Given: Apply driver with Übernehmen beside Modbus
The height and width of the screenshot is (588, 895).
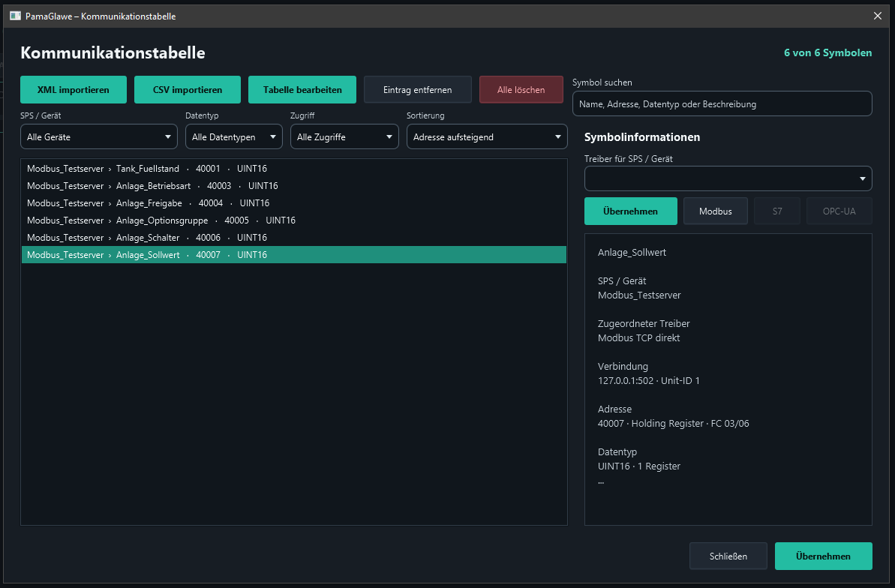Looking at the screenshot, I should [631, 211].
